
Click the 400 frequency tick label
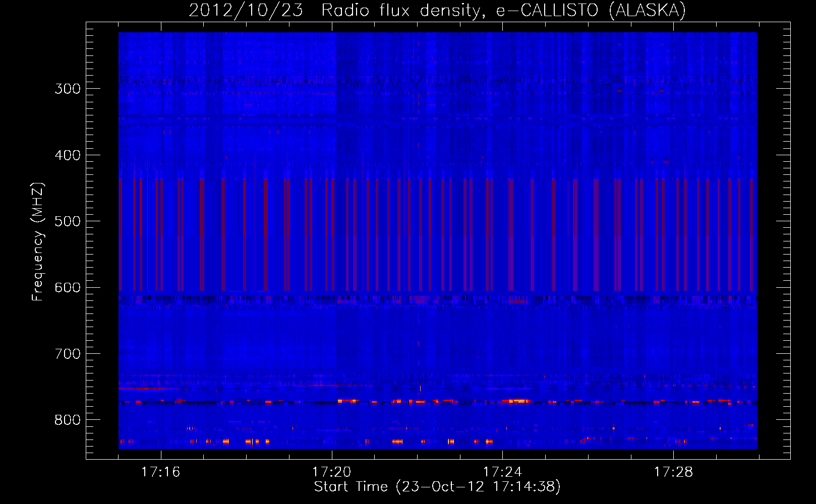(68, 155)
